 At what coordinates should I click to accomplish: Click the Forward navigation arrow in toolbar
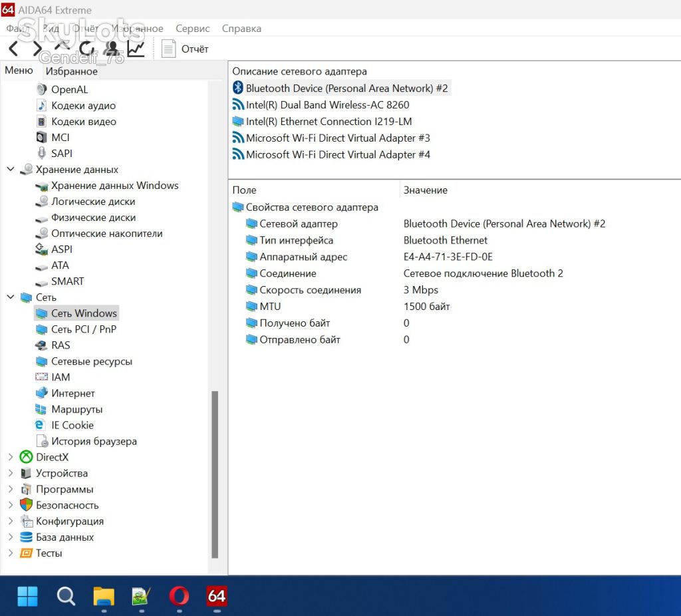[37, 49]
